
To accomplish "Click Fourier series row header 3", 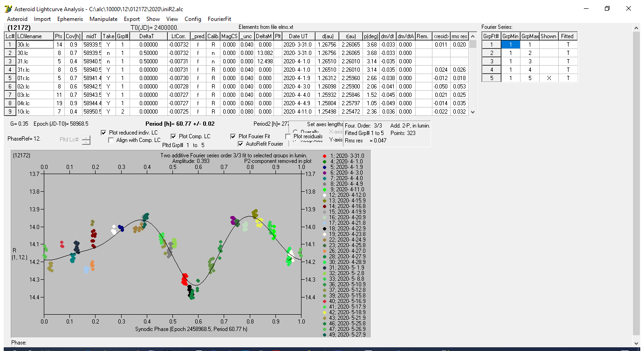I will (x=491, y=61).
